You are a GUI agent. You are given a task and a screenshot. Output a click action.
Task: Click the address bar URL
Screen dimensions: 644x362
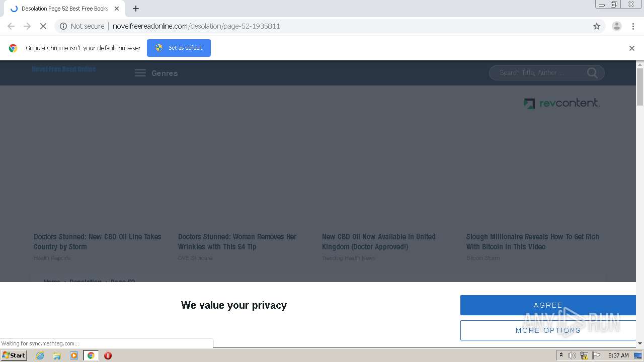tap(196, 26)
